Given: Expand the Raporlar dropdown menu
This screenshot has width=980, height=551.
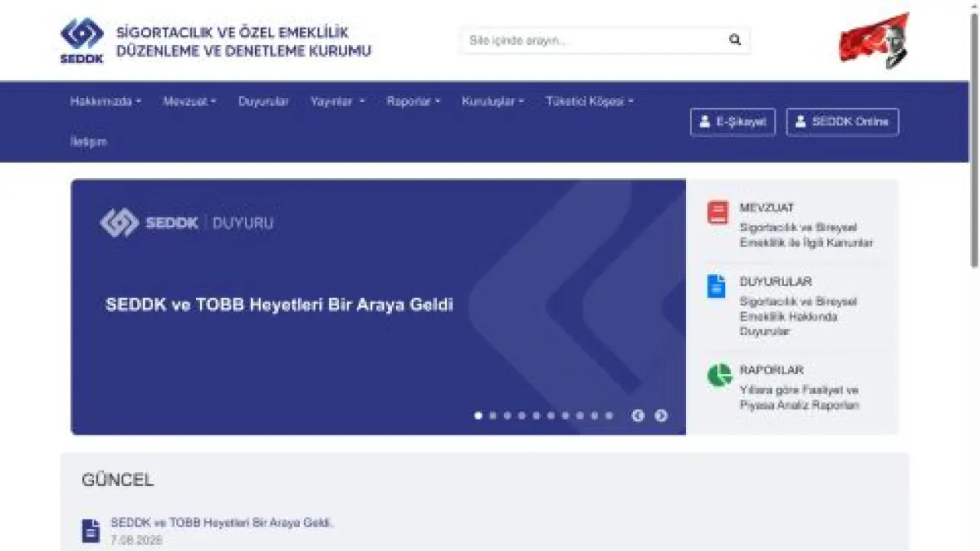Looking at the screenshot, I should 413,101.
